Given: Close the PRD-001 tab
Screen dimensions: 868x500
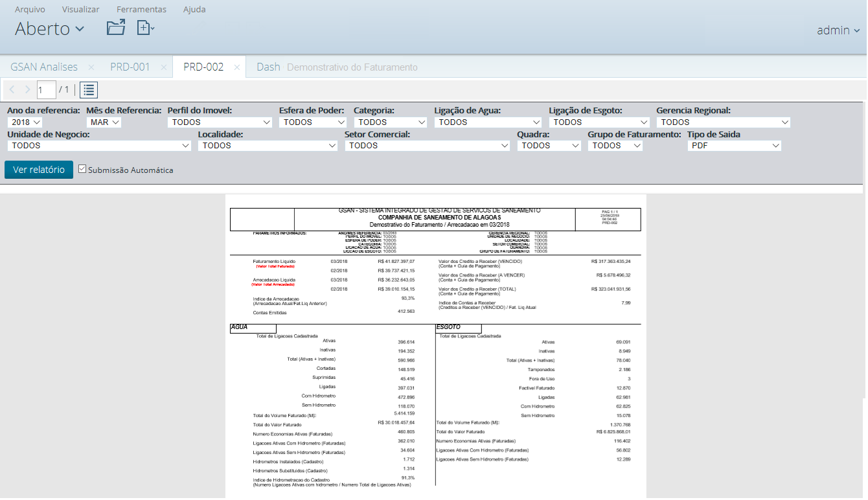Looking at the screenshot, I should [x=164, y=67].
